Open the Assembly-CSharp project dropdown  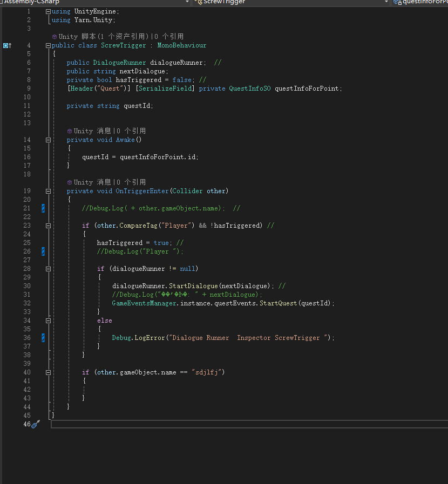[187, 2]
